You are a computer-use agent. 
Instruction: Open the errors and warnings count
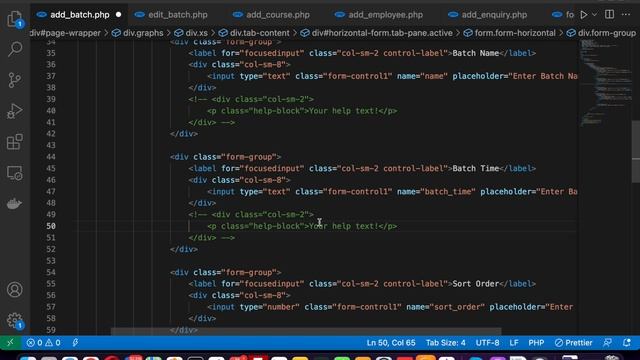coord(43,343)
